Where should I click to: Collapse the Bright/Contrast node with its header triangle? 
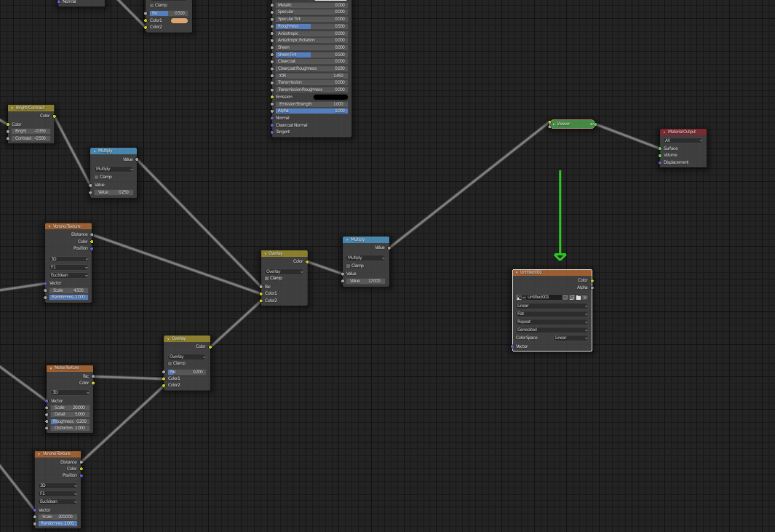coord(12,108)
